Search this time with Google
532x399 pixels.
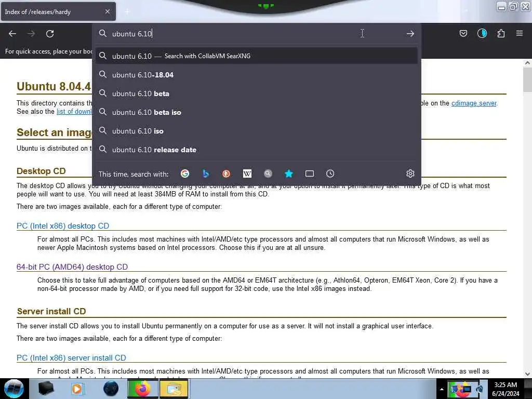coord(185,174)
